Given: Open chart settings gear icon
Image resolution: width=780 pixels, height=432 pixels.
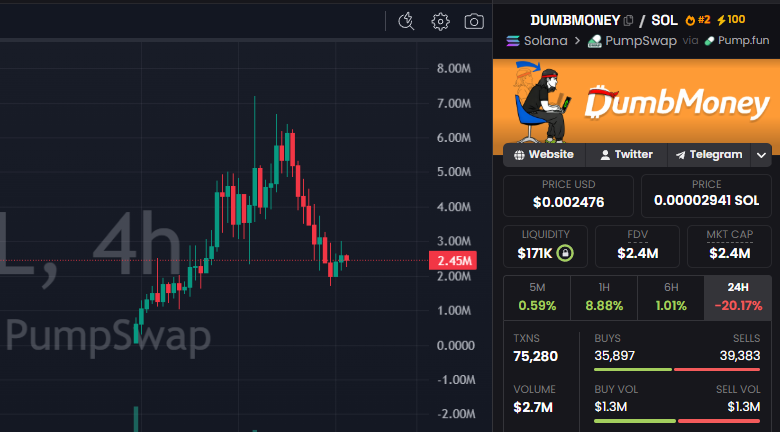Looking at the screenshot, I should pyautogui.click(x=440, y=21).
